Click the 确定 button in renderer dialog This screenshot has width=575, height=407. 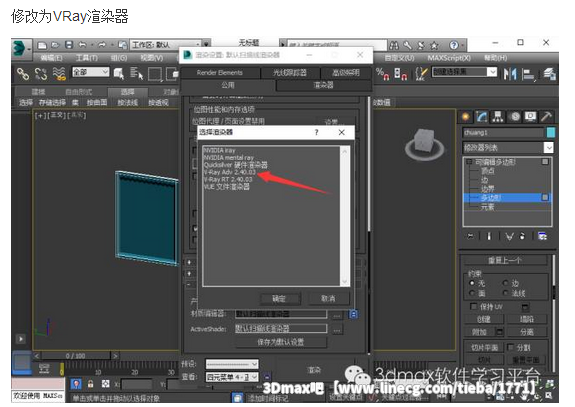pos(280,298)
